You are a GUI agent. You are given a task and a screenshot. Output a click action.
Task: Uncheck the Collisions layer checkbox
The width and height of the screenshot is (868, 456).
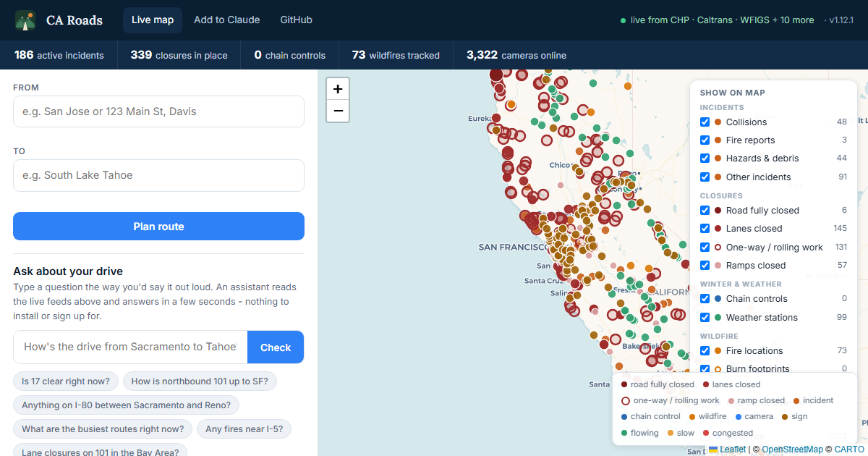click(705, 122)
